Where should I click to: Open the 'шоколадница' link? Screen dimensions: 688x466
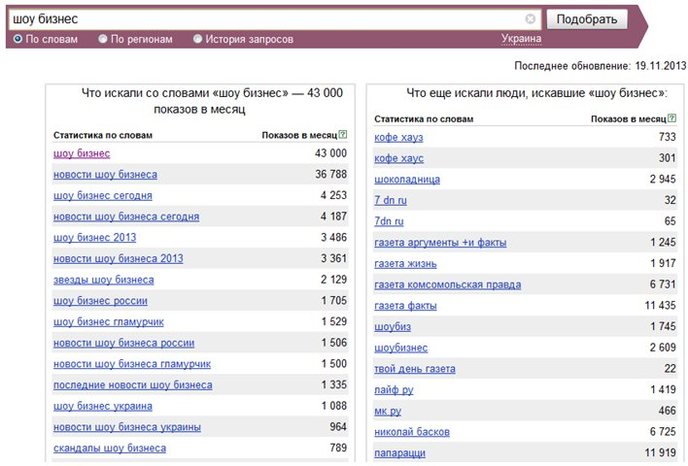[x=407, y=179]
